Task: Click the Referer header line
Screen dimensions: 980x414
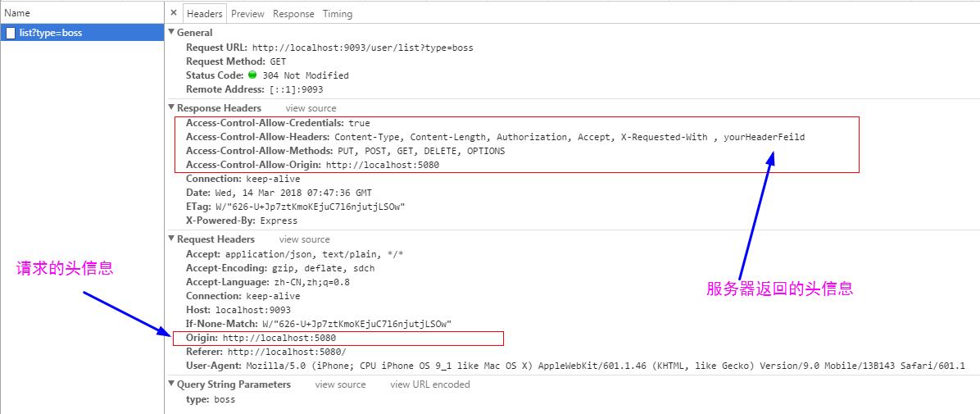Action: click(265, 352)
